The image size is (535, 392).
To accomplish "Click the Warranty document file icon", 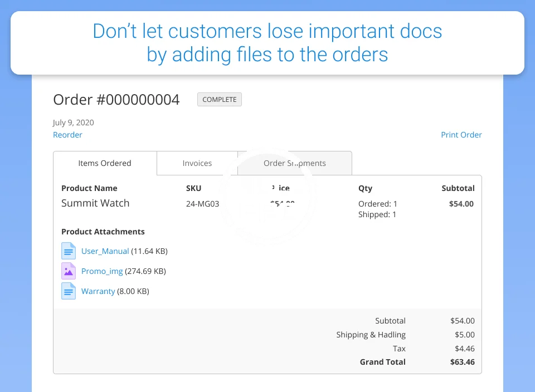I will [68, 291].
